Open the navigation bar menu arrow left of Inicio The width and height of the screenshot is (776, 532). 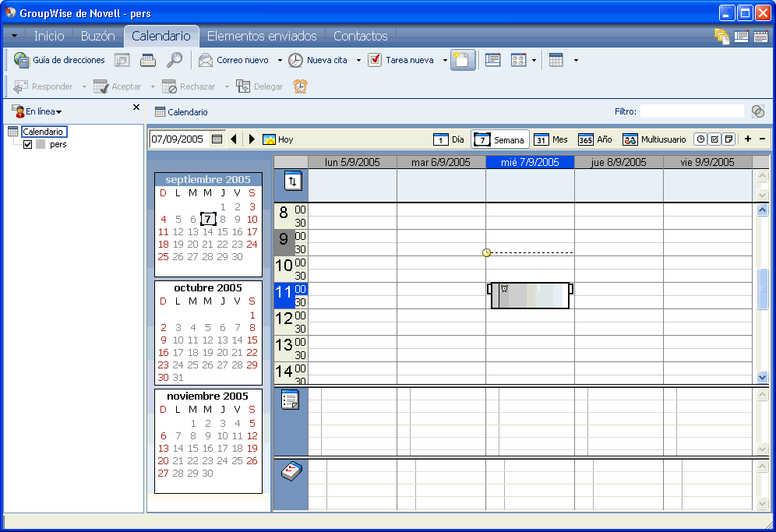14,36
